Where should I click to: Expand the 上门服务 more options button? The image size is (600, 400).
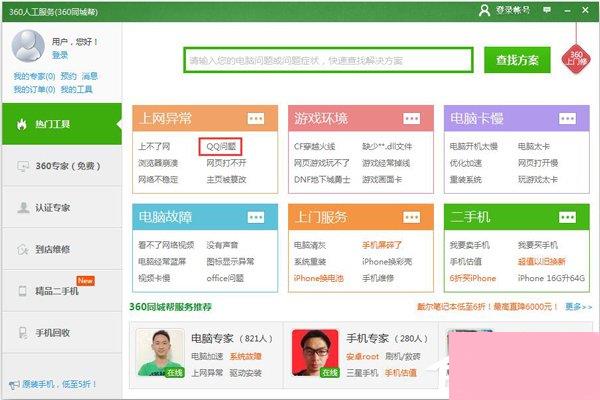(411, 217)
